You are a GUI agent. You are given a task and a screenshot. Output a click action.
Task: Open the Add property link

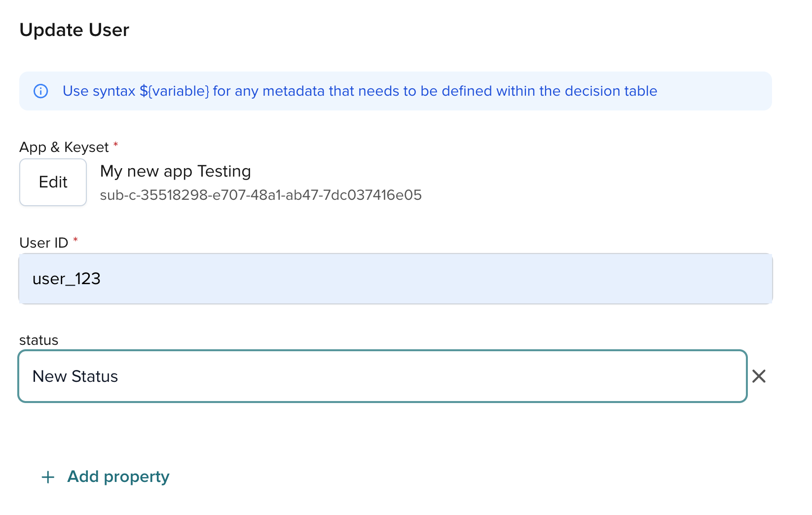tap(118, 477)
